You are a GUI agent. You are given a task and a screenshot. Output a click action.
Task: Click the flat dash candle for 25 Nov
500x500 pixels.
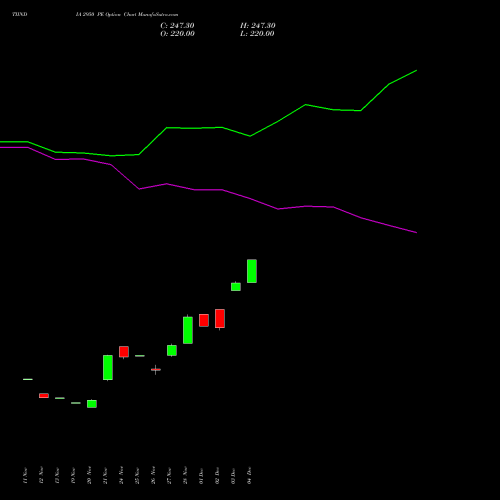(140, 356)
